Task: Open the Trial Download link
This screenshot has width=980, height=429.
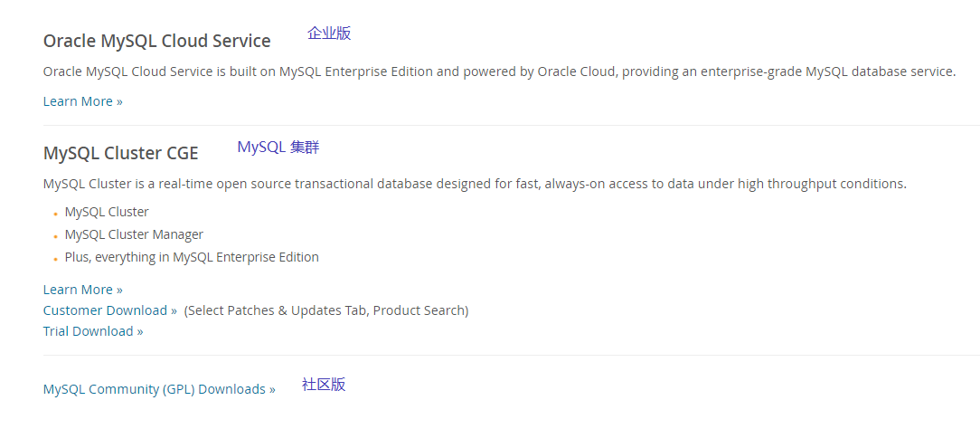Action: pos(93,331)
